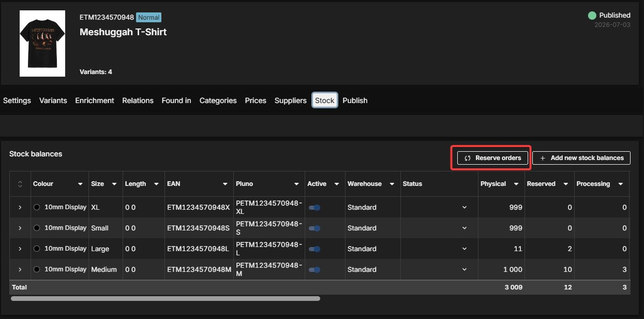Viewport: 644px width, 319px height.
Task: Open the Physical column filter dropdown
Action: pos(516,184)
